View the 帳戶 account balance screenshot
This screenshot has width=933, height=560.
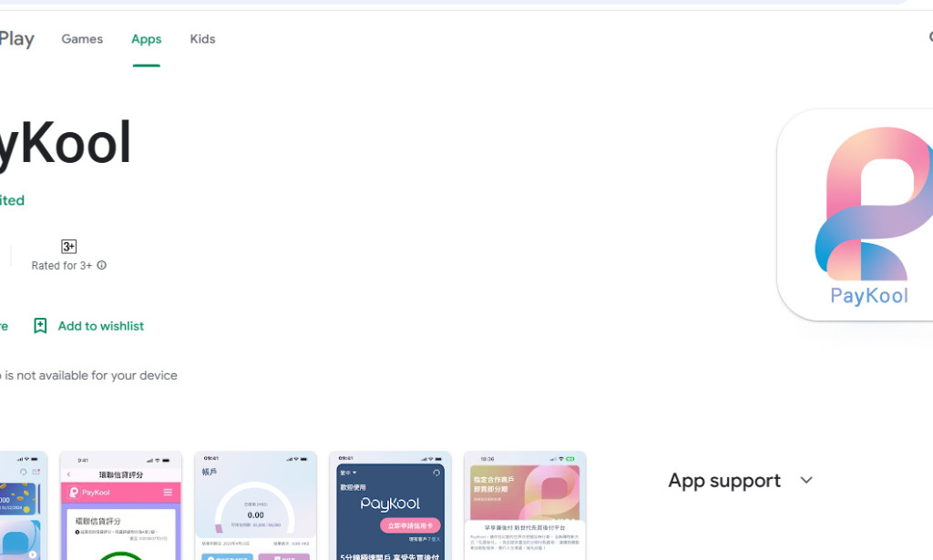coord(255,505)
